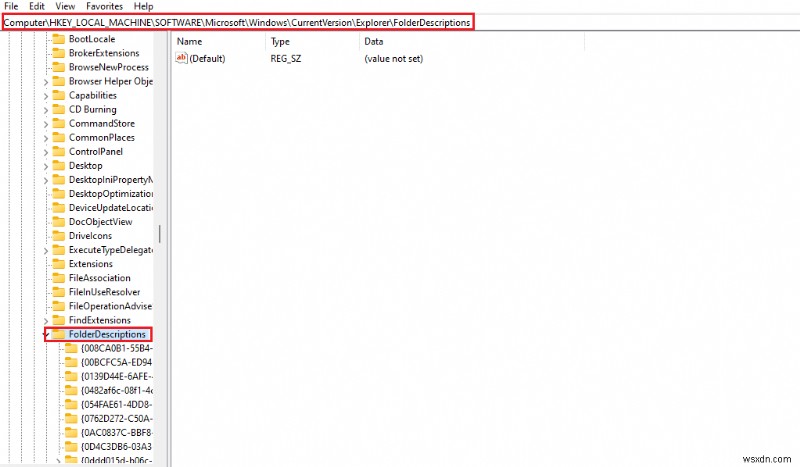Select the DesktopIniPropertyMap key
The image size is (800, 467).
111,180
